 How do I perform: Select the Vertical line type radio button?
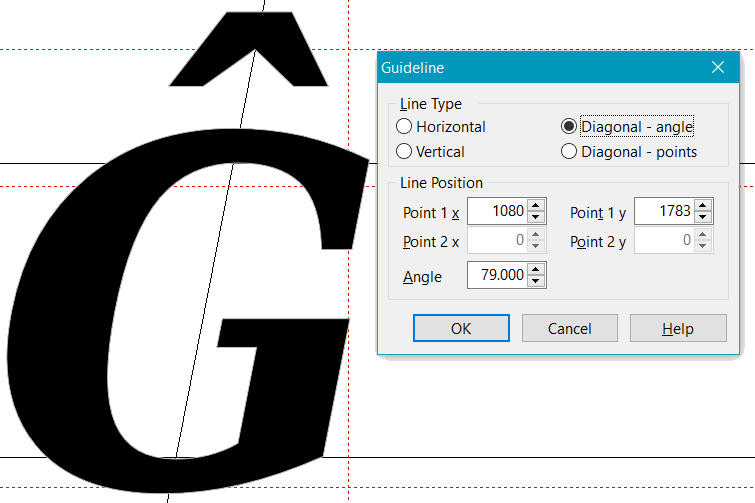click(404, 152)
